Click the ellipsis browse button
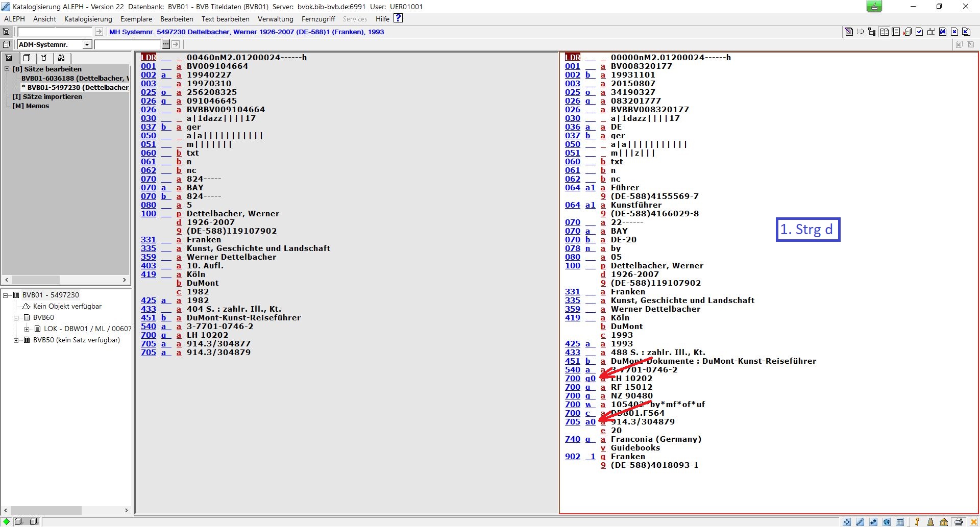 pyautogui.click(x=165, y=44)
